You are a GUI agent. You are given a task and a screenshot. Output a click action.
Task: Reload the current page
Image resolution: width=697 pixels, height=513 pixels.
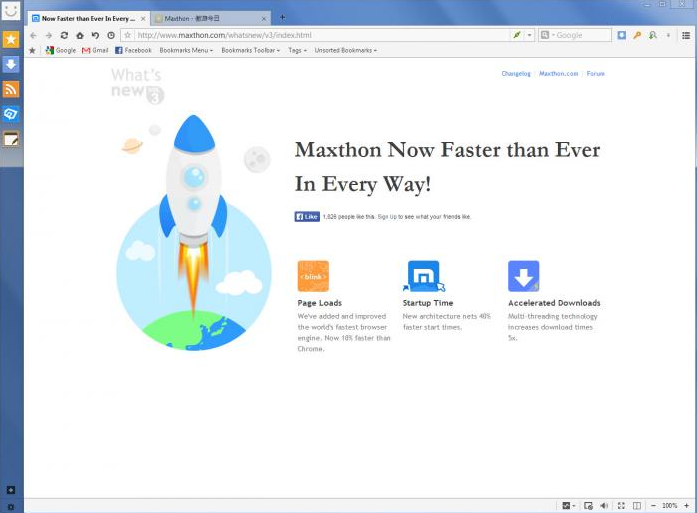point(64,35)
